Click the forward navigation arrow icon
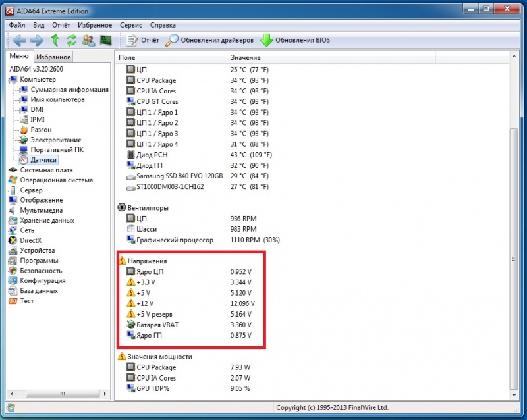Screen dimensions: 527x420 tap(36, 40)
